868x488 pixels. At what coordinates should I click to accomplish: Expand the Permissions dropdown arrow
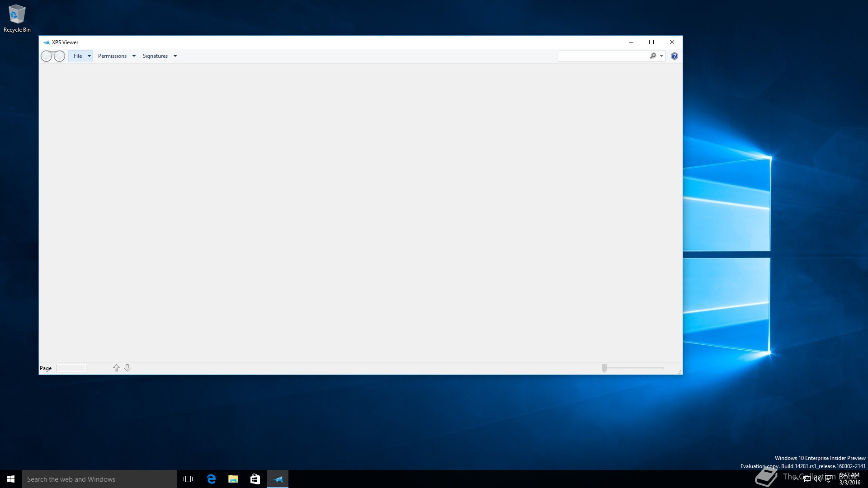pyautogui.click(x=134, y=56)
